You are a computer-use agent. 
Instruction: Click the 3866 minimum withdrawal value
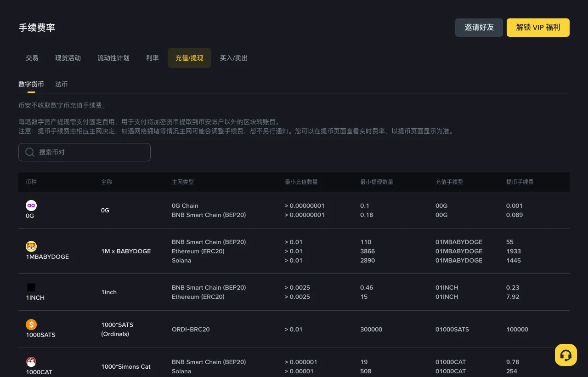pos(367,251)
